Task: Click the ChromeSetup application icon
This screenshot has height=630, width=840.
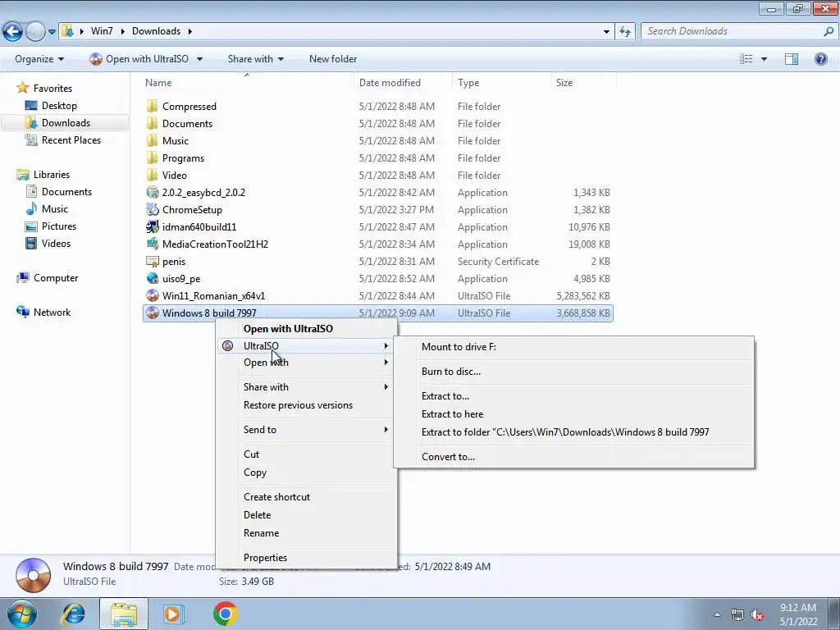Action: 152,209
